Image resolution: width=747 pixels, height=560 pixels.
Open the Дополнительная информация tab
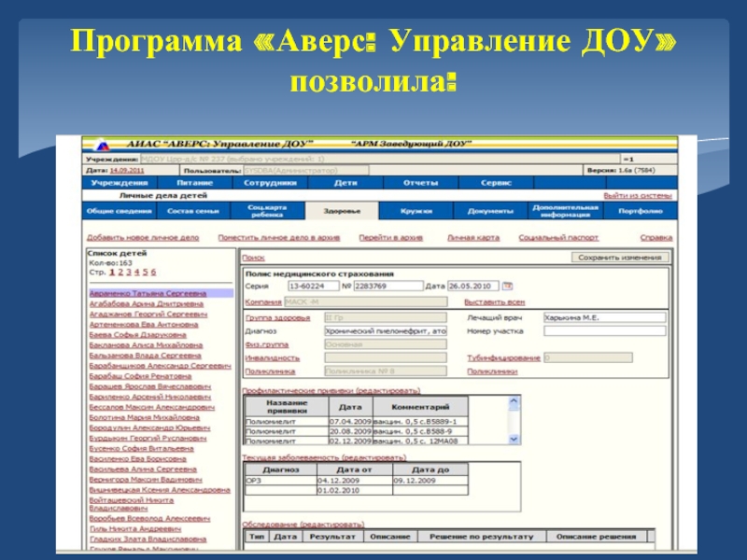(x=566, y=211)
